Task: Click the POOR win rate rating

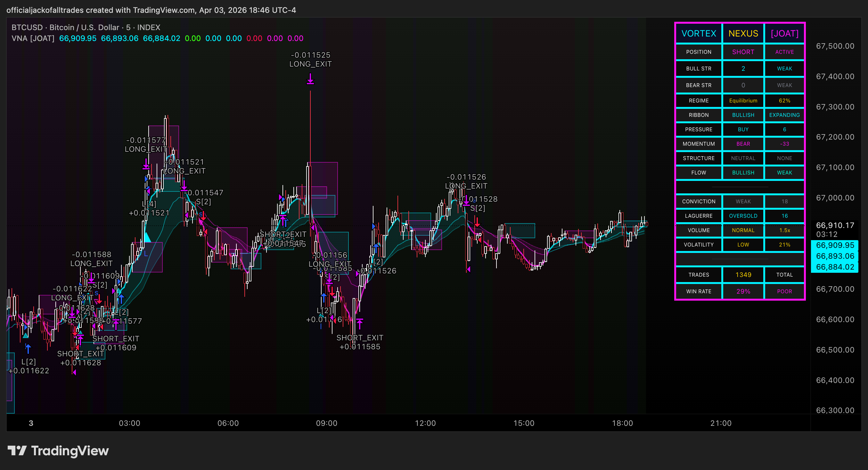Action: pyautogui.click(x=784, y=291)
